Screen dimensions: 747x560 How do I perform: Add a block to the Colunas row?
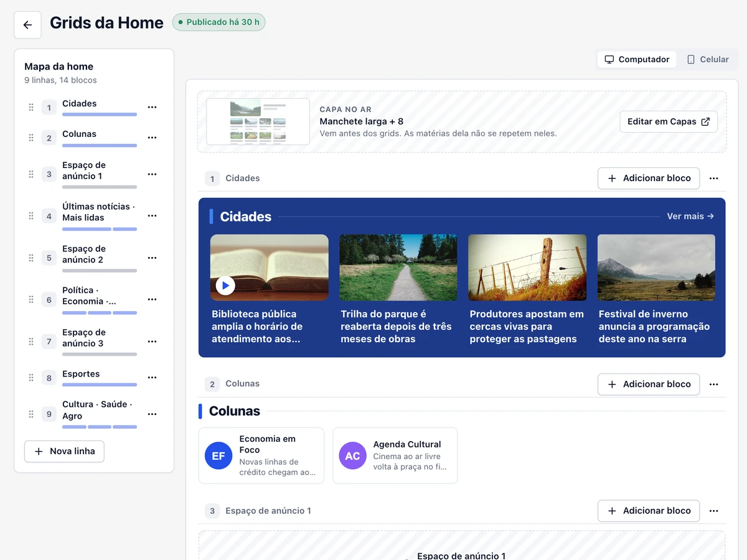click(649, 385)
